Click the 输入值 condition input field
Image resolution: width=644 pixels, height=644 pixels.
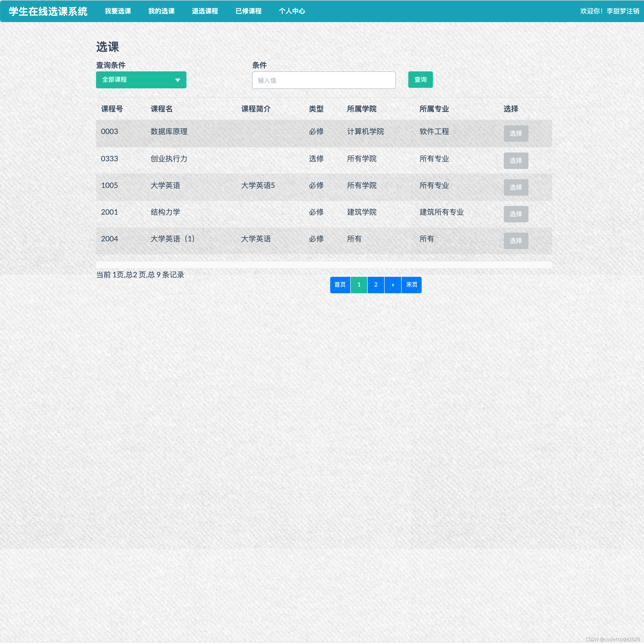coord(324,80)
